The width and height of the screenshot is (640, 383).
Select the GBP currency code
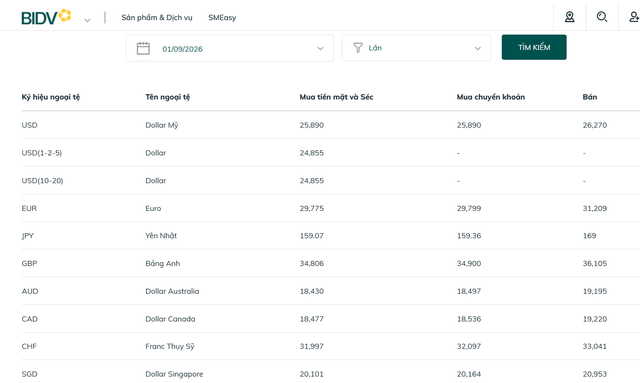[x=29, y=263]
